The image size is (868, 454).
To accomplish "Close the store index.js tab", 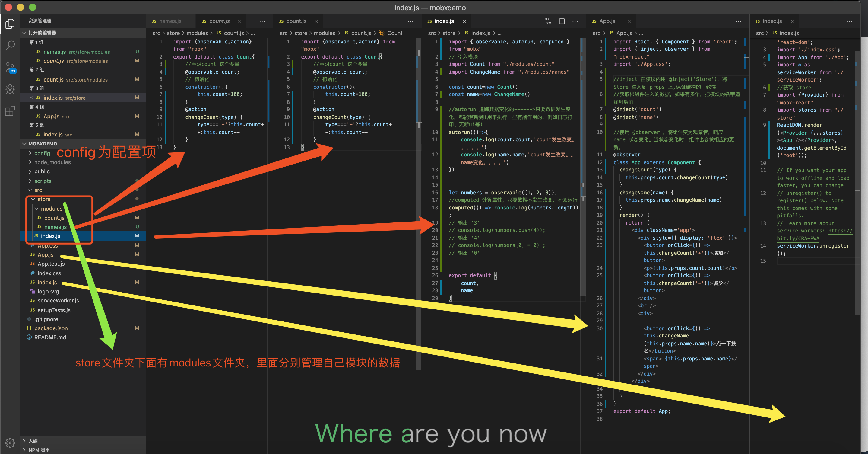I will (464, 21).
